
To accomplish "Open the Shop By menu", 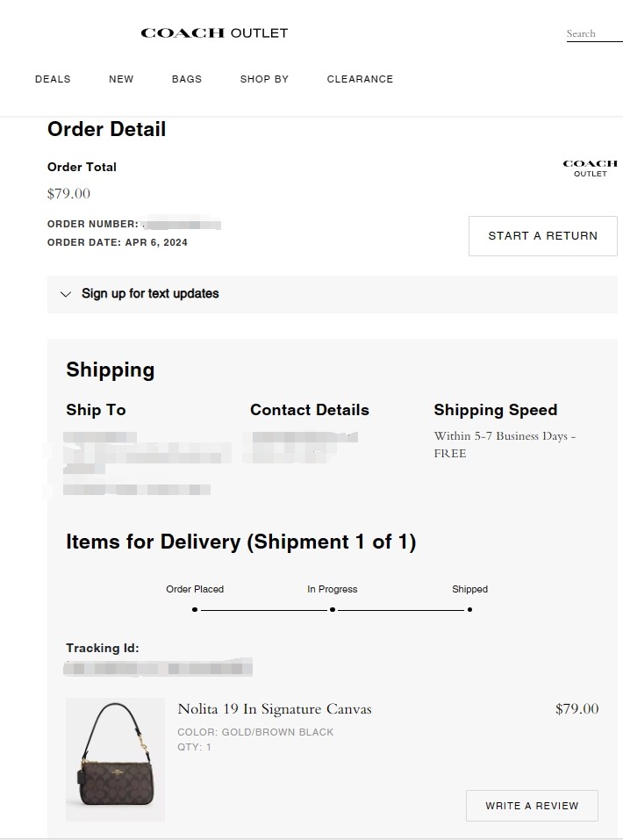I will [x=264, y=79].
